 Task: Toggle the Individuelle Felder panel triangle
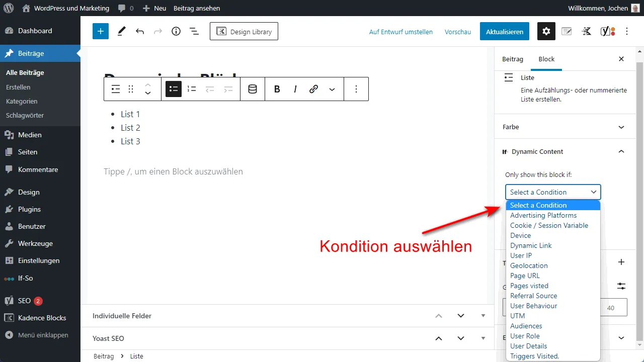(x=483, y=316)
